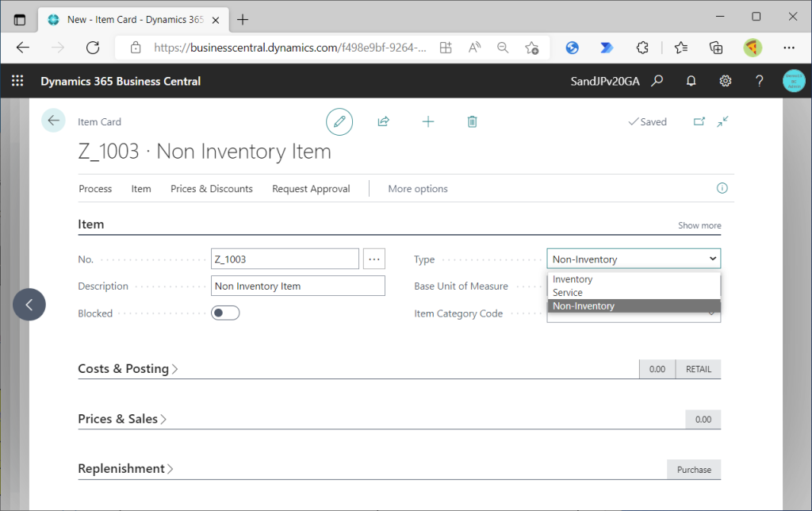Viewport: 812px width, 511px height.
Task: Delete the item with the trash icon
Action: click(472, 121)
